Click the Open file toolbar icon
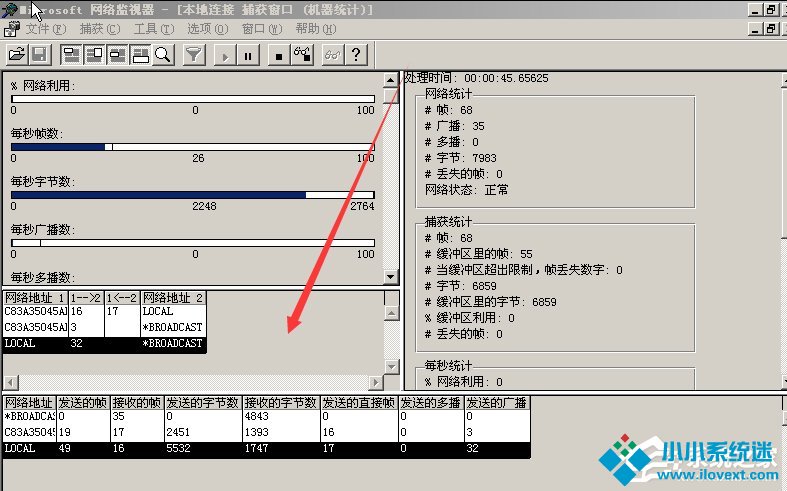This screenshot has height=491, width=787. pos(17,54)
